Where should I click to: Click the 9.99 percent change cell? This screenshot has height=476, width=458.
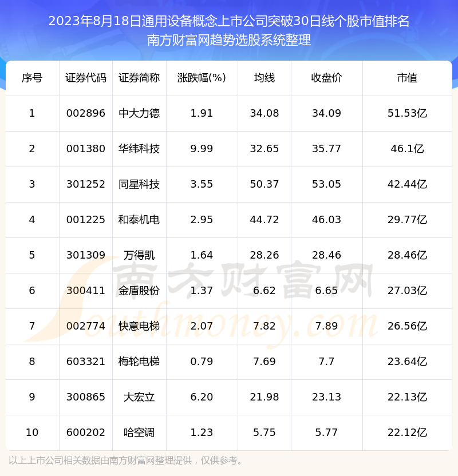pyautogui.click(x=202, y=149)
